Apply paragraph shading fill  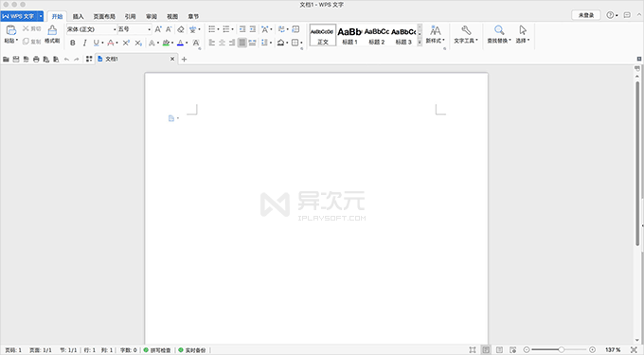(281, 43)
